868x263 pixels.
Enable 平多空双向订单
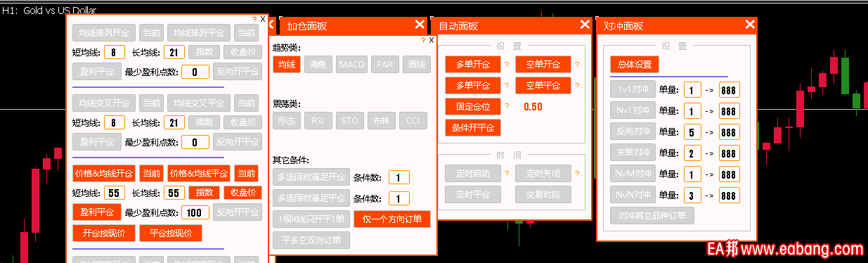[311, 240]
